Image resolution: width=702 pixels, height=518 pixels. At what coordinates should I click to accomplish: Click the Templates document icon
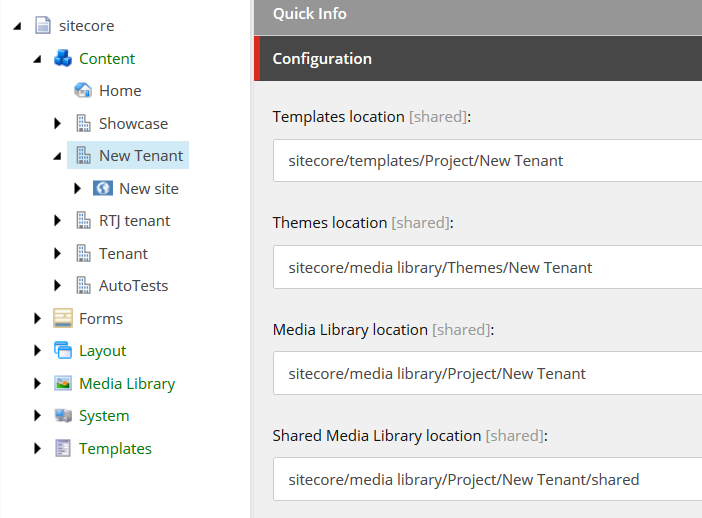(x=63, y=448)
